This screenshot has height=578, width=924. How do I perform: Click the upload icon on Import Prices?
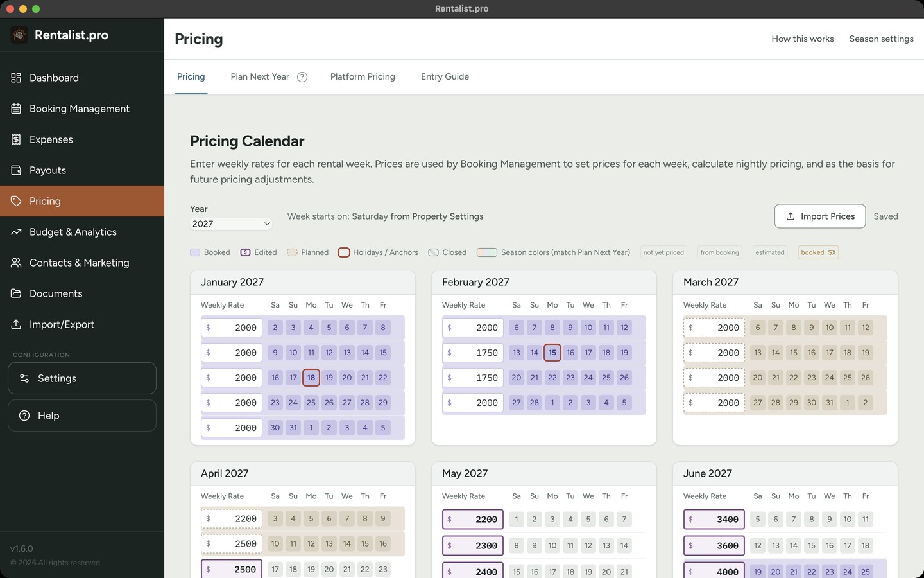pos(791,216)
